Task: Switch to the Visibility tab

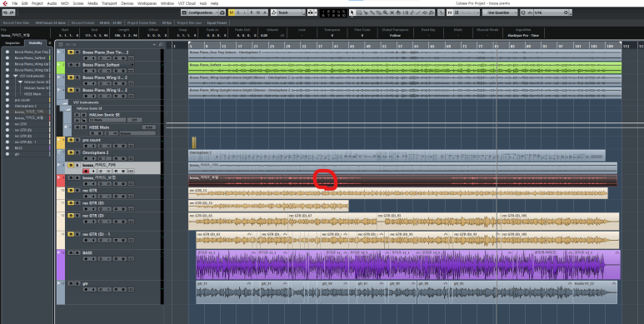Action: coord(35,43)
